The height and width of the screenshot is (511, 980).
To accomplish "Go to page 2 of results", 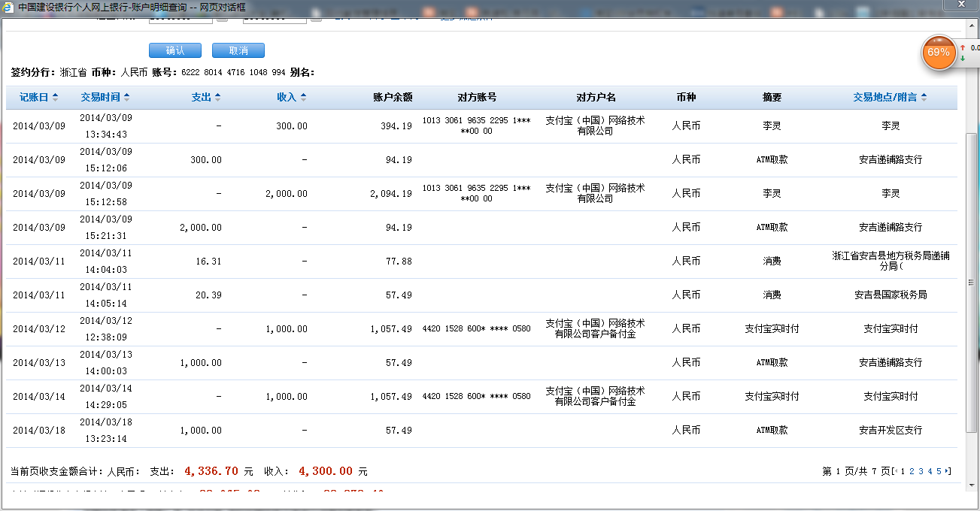I will (912, 471).
